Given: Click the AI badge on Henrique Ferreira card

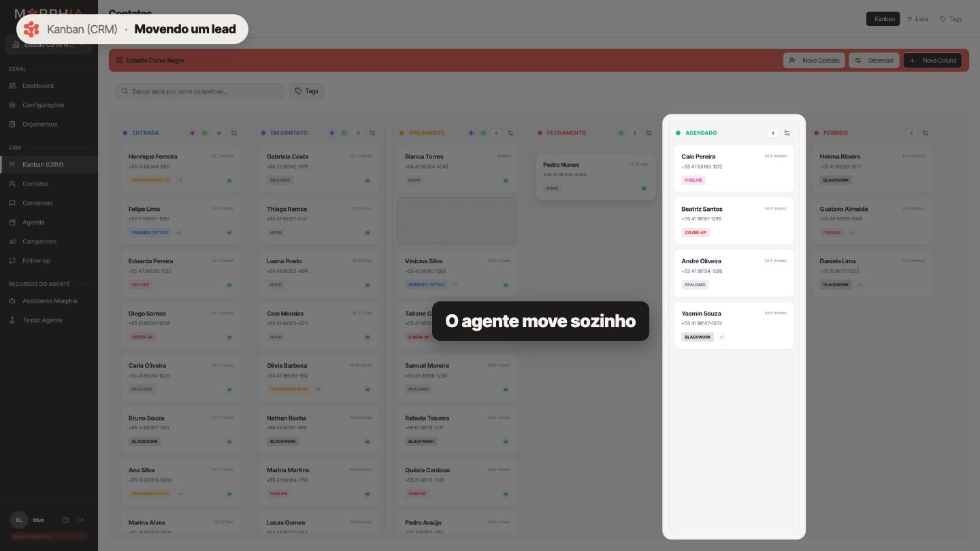Looking at the screenshot, I should tap(229, 180).
